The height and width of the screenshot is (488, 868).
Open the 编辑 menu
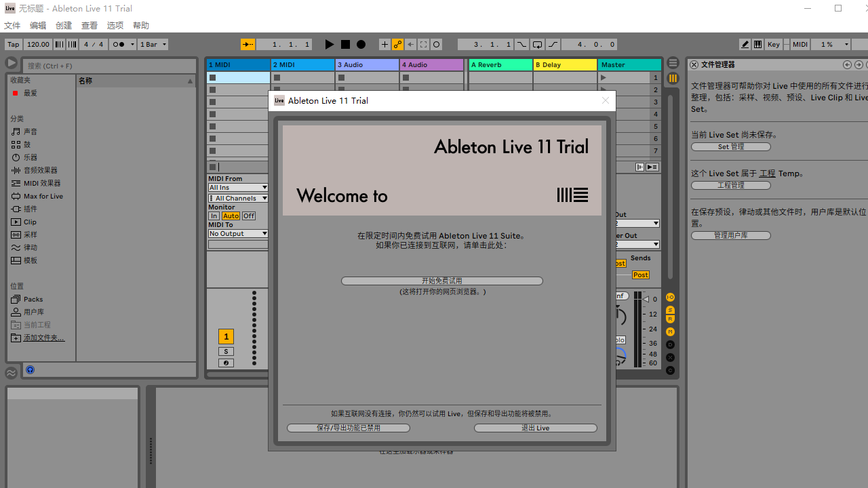pos(38,25)
